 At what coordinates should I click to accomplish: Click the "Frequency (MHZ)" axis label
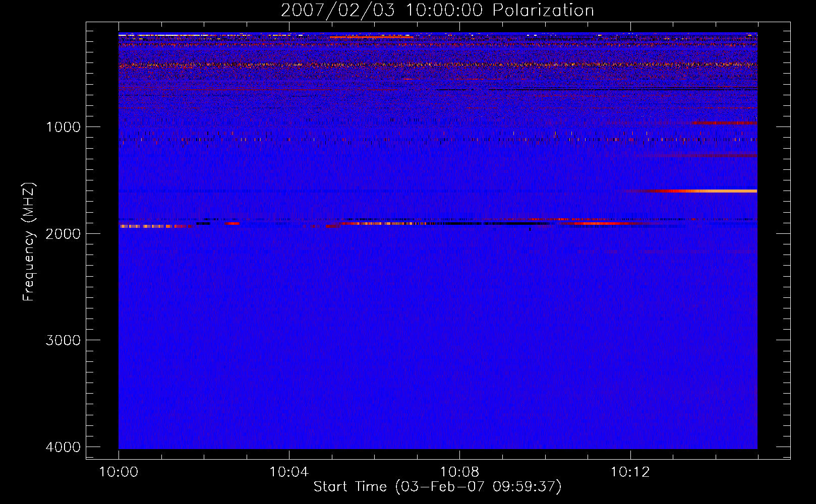tap(29, 242)
